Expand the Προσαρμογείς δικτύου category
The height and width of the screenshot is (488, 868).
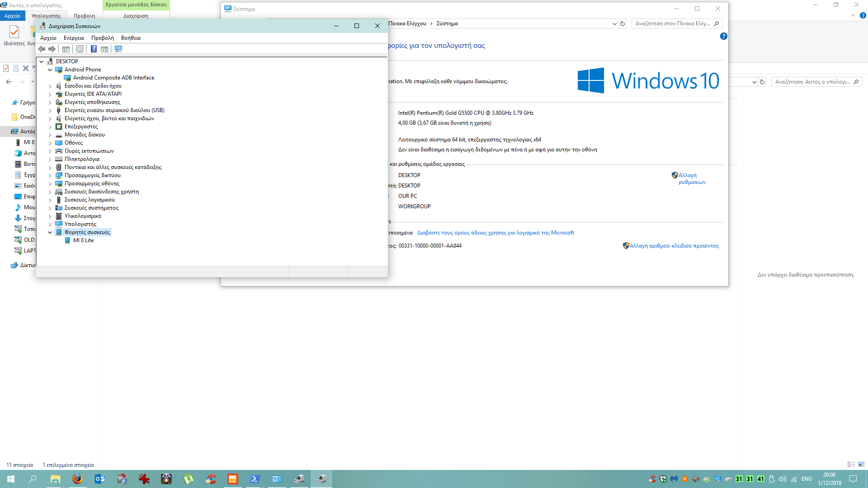click(x=50, y=175)
